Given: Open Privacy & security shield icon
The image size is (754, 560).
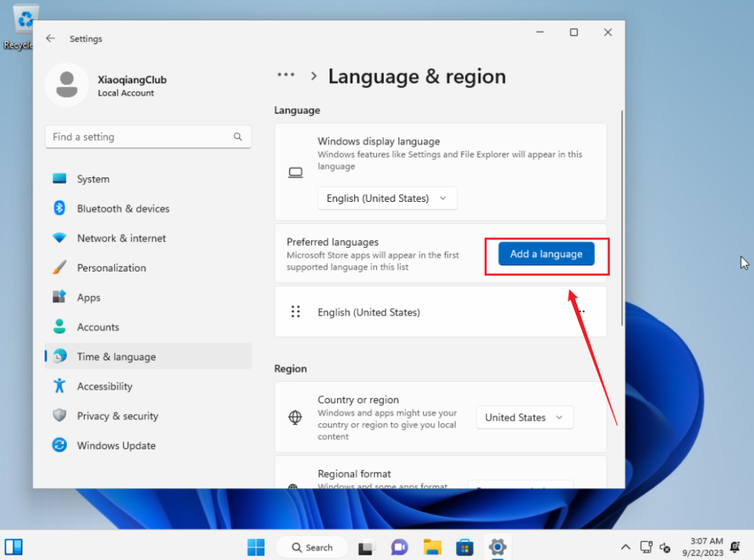Looking at the screenshot, I should [x=59, y=415].
